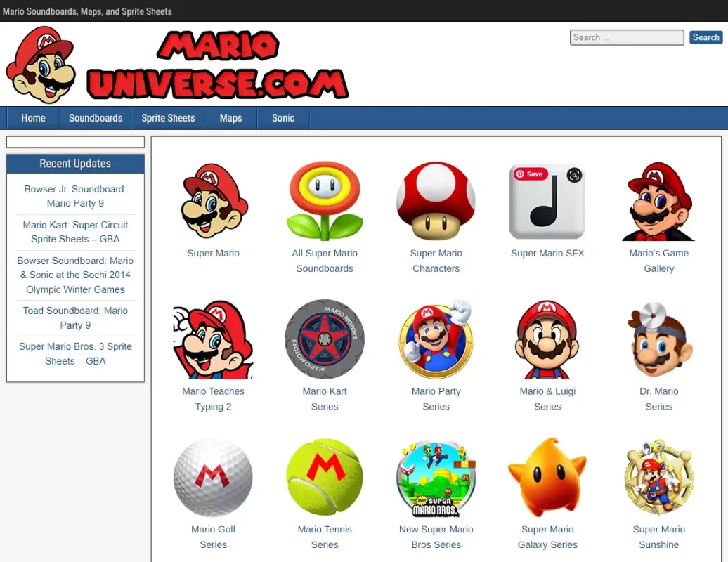
Task: Open the Soundboards menu
Action: 96,118
